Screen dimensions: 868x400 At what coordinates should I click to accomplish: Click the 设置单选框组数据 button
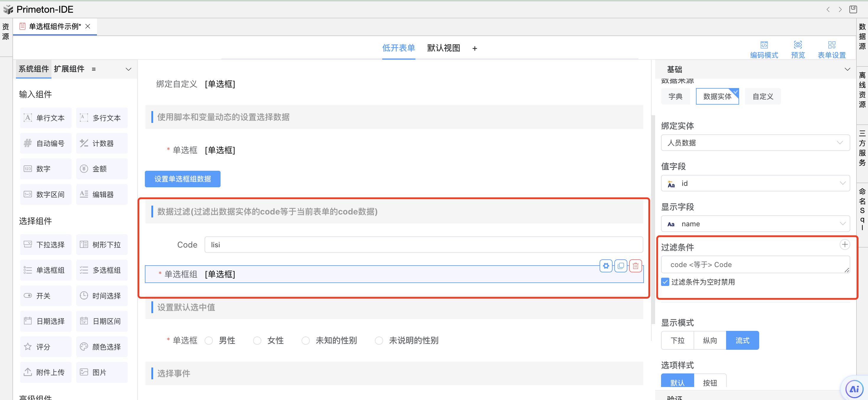183,179
